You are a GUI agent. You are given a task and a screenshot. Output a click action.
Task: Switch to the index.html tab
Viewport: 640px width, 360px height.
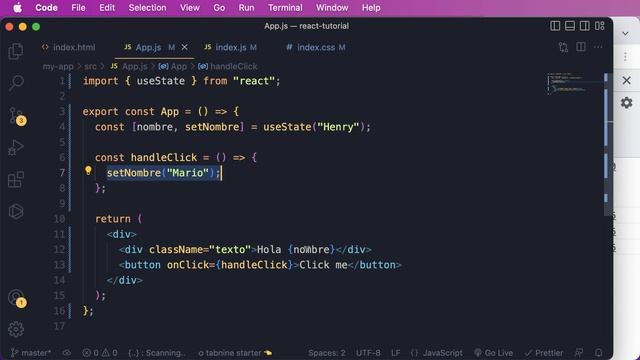(x=68, y=47)
